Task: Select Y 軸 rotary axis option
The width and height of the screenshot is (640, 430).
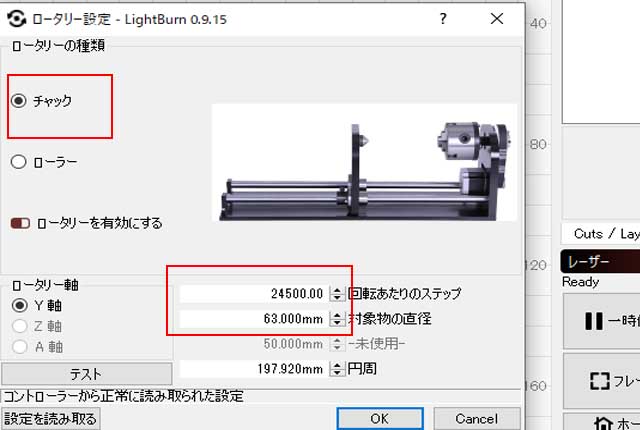Action: pyautogui.click(x=20, y=305)
